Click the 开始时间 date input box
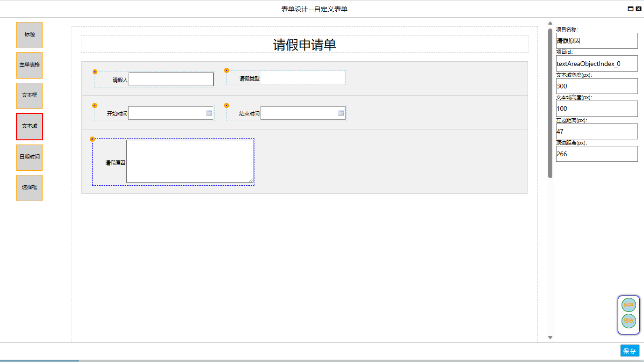 click(171, 113)
